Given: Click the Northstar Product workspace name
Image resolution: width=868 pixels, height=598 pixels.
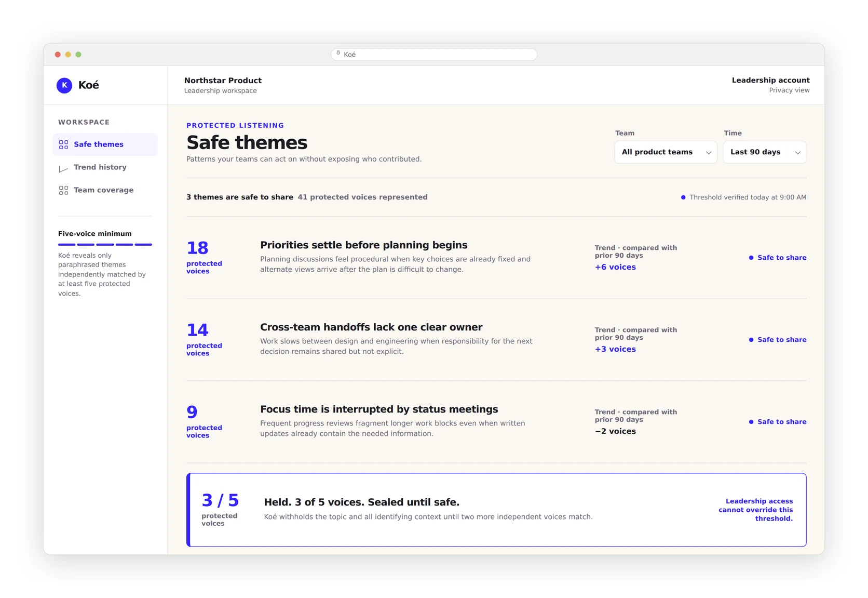Looking at the screenshot, I should click(x=223, y=81).
